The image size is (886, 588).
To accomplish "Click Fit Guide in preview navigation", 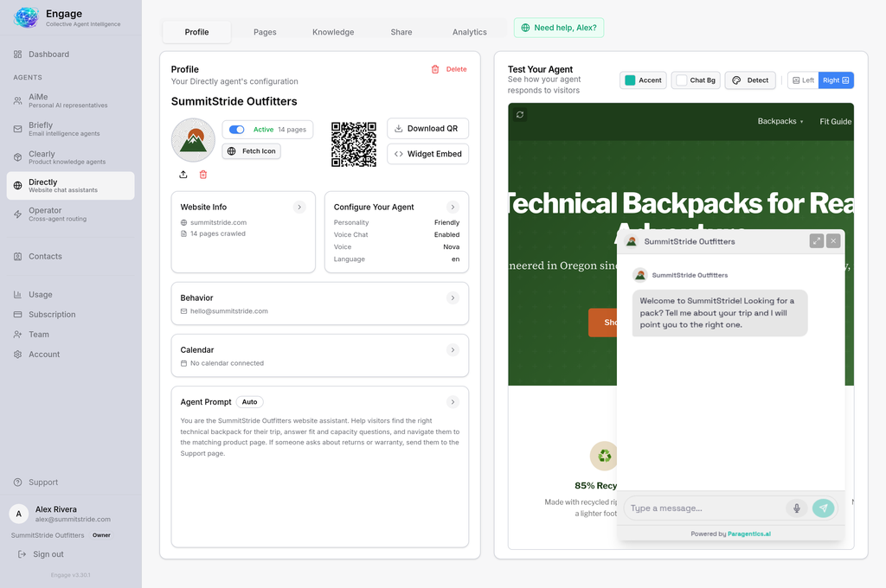I will tap(836, 121).
